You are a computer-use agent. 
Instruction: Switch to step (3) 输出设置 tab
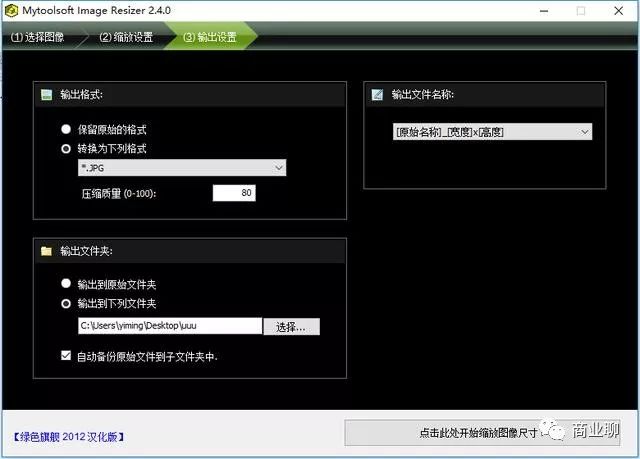[x=210, y=37]
